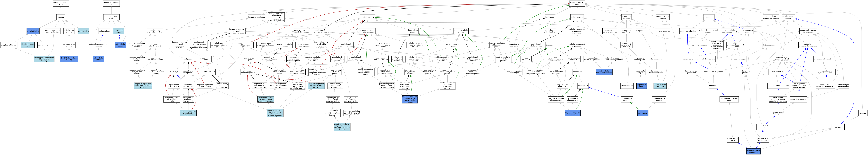
Task: Select the 'cell recognition' node
Action: click(627, 86)
